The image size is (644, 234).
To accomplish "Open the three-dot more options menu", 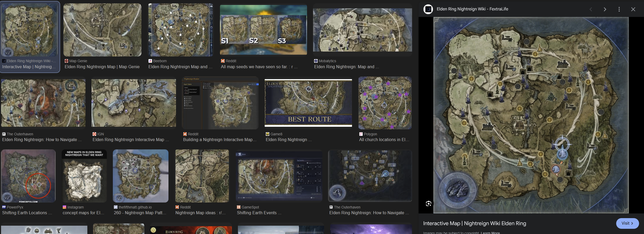I will (619, 9).
